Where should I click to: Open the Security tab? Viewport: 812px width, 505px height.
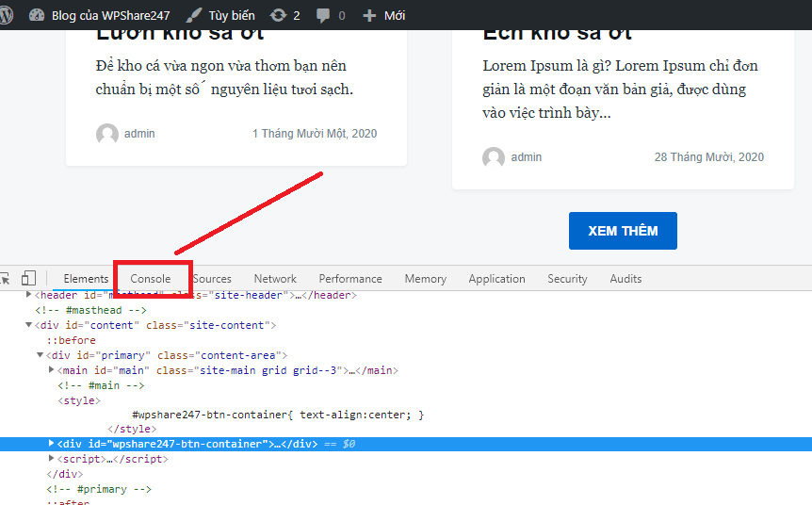[567, 279]
